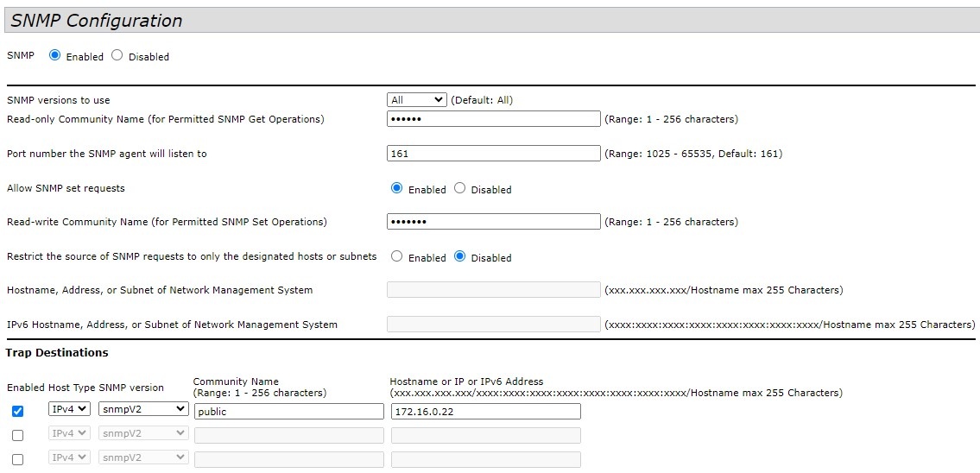This screenshot has width=980, height=473.
Task: Open the SNMP versions to use dropdown
Action: (417, 100)
